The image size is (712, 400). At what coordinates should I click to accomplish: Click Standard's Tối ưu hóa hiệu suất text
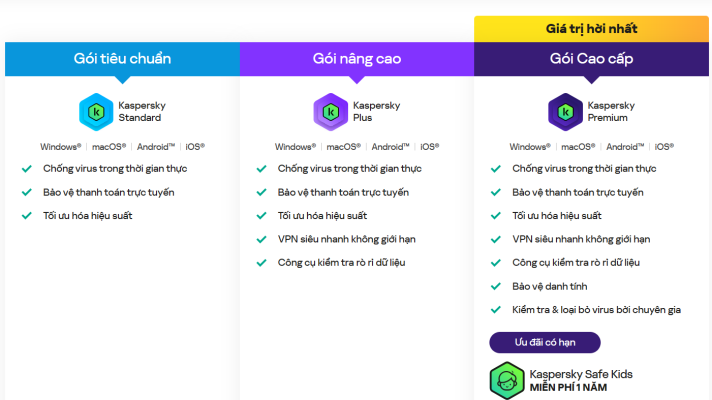(x=88, y=215)
